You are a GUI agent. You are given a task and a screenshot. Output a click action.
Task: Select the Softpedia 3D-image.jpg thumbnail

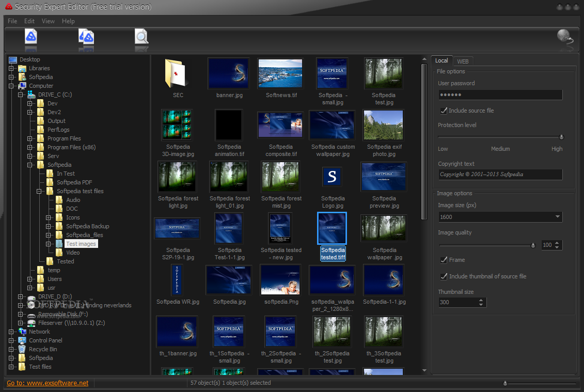pos(177,125)
